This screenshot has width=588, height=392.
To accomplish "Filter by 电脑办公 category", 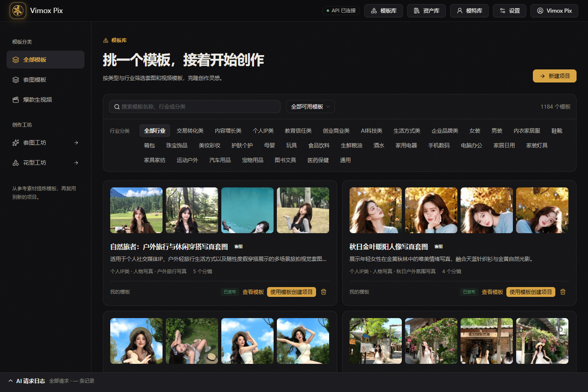I will point(472,145).
